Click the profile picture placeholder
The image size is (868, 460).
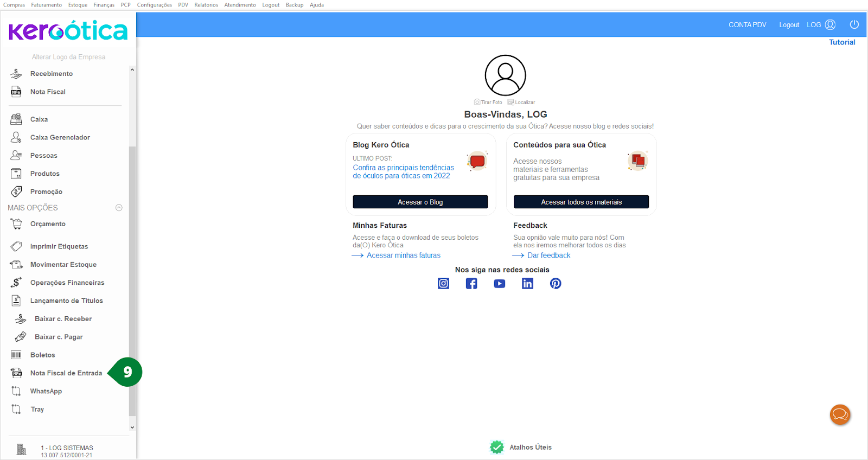click(x=505, y=75)
